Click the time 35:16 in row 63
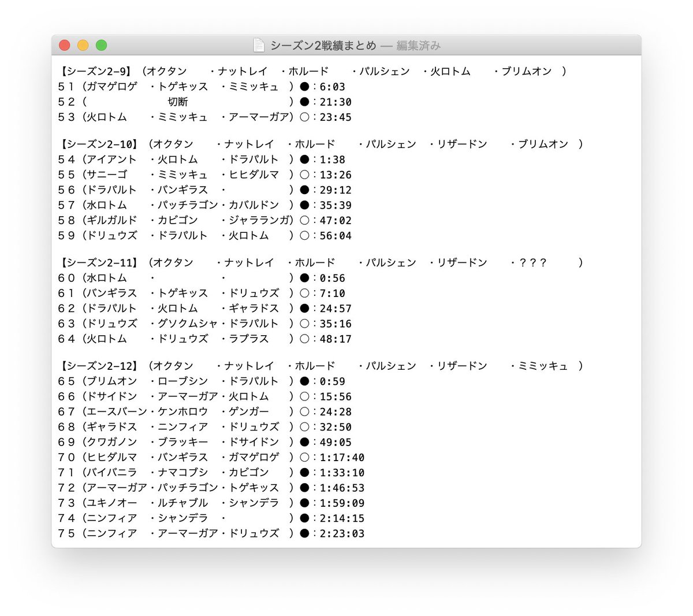 [336, 324]
